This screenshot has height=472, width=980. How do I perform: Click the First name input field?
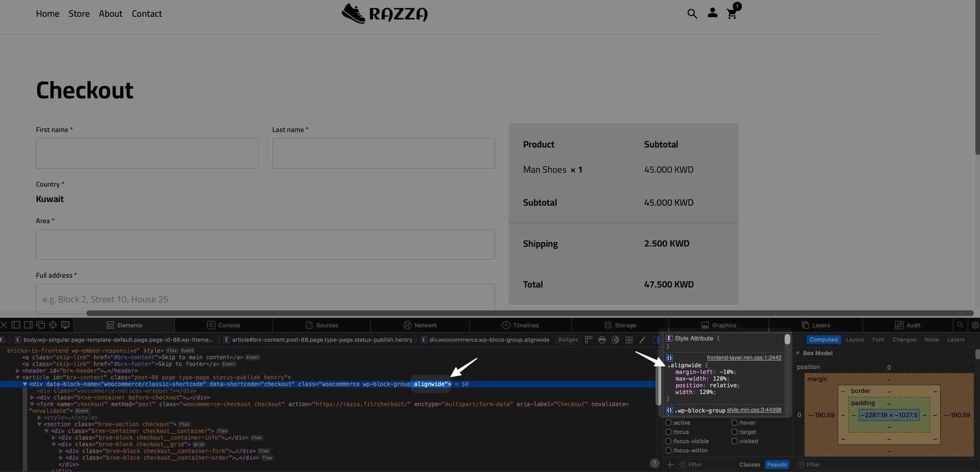coord(147,153)
